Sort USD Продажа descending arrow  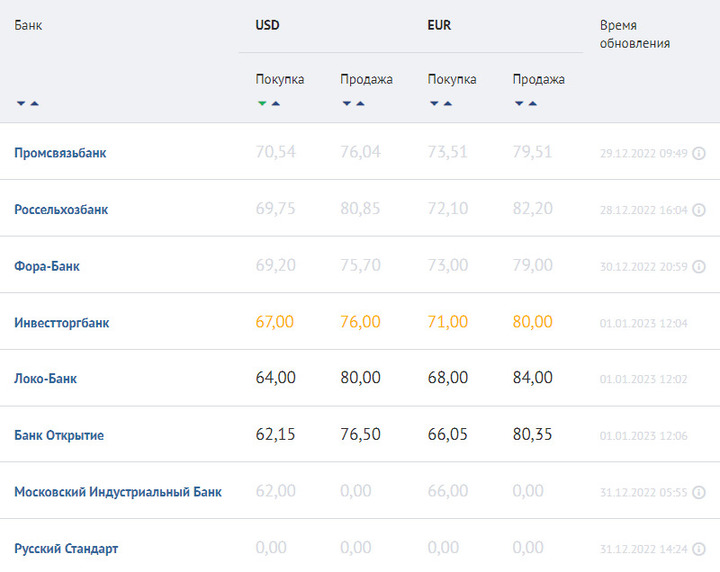(347, 103)
